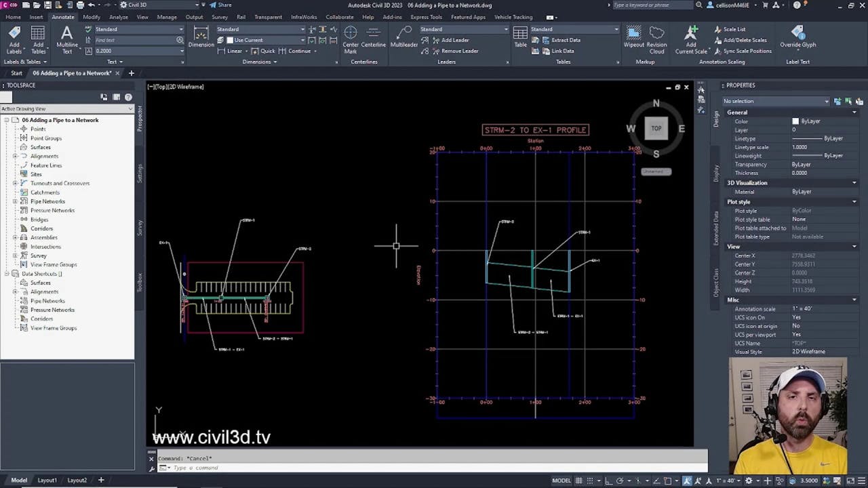The height and width of the screenshot is (488, 868).
Task: Toggle ortho mode in the status bar
Action: tap(610, 481)
